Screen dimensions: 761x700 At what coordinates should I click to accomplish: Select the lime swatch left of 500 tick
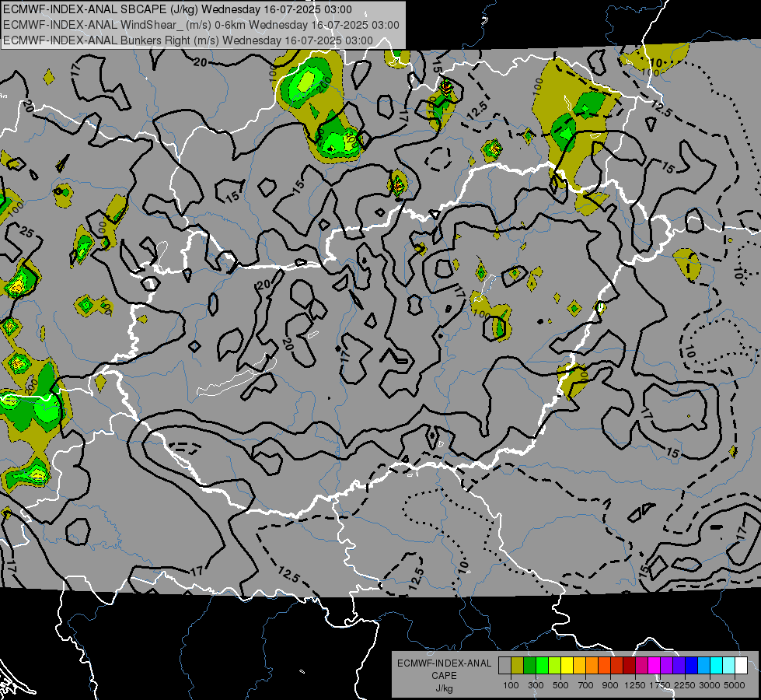click(554, 666)
